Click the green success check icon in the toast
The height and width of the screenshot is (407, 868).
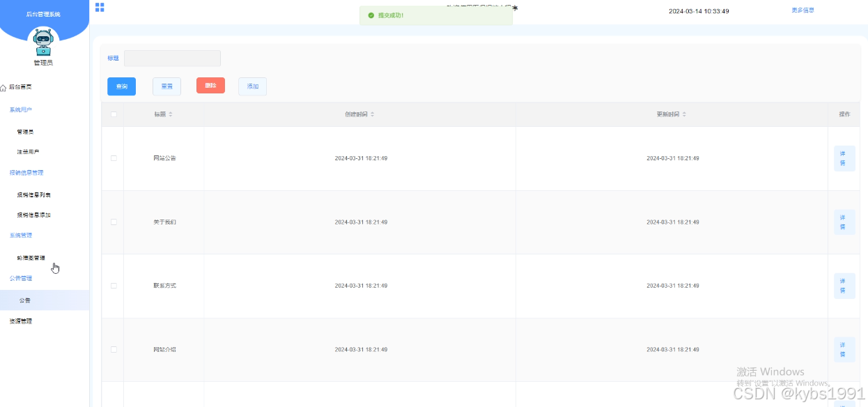tap(371, 15)
